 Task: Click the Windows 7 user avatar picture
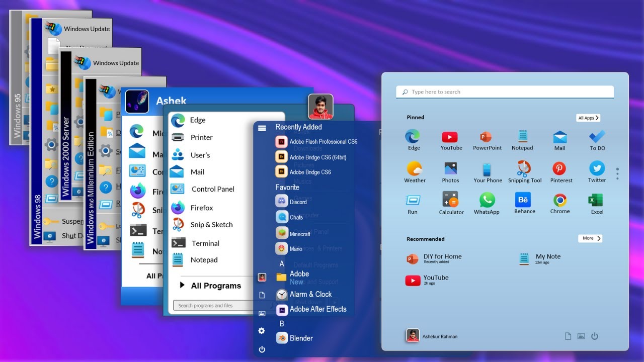pyautogui.click(x=320, y=107)
